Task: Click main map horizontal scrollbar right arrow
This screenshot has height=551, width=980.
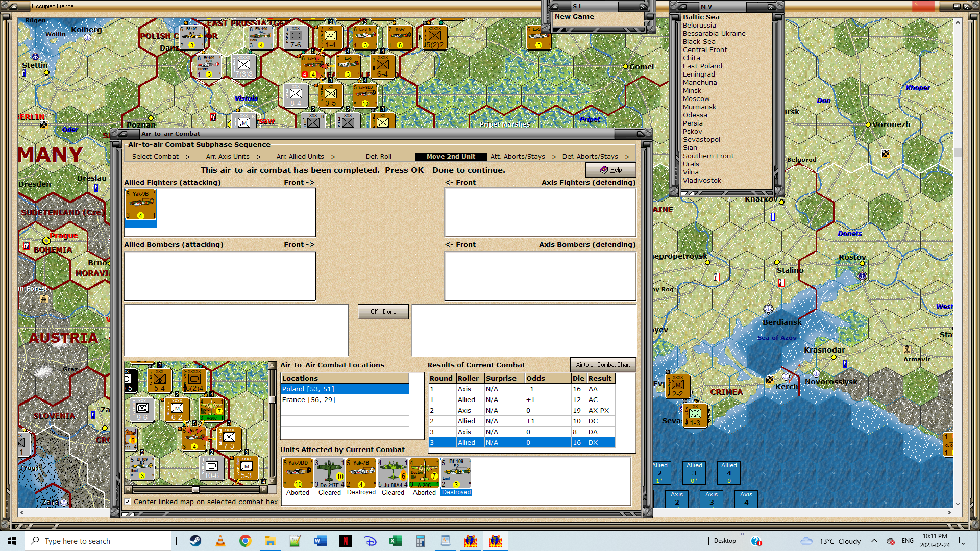Action: pos(949,512)
